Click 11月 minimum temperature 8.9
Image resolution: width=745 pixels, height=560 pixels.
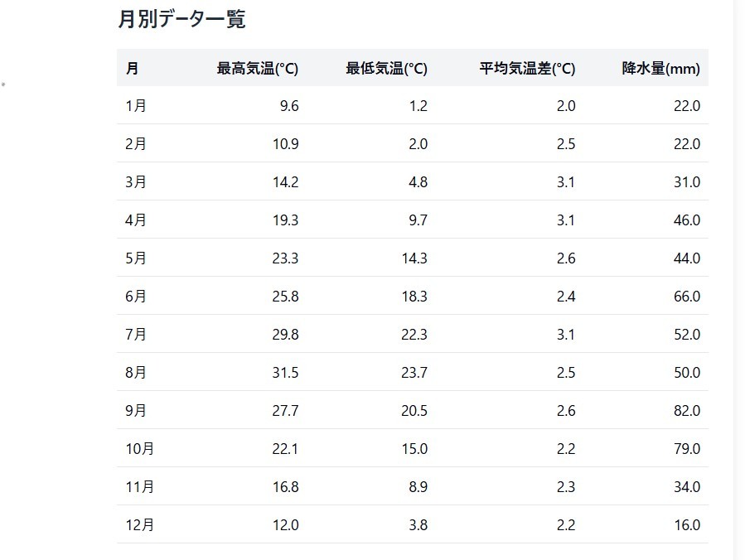(x=418, y=487)
